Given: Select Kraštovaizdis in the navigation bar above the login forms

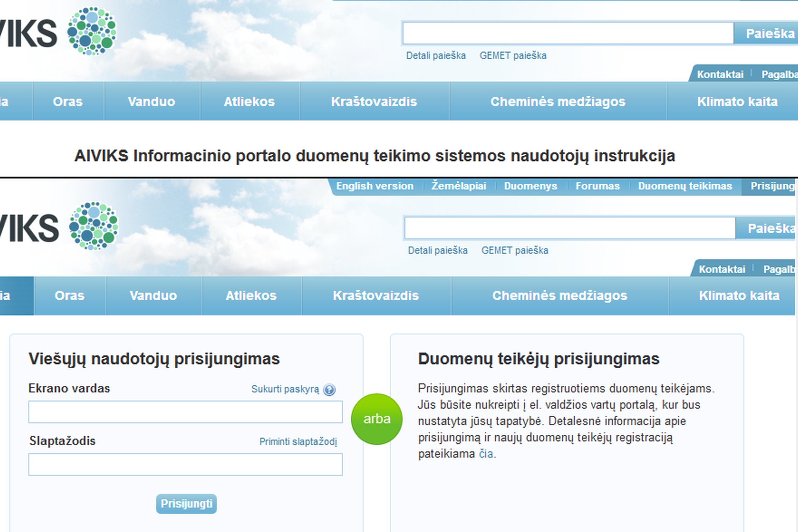Looking at the screenshot, I should pyautogui.click(x=376, y=296).
